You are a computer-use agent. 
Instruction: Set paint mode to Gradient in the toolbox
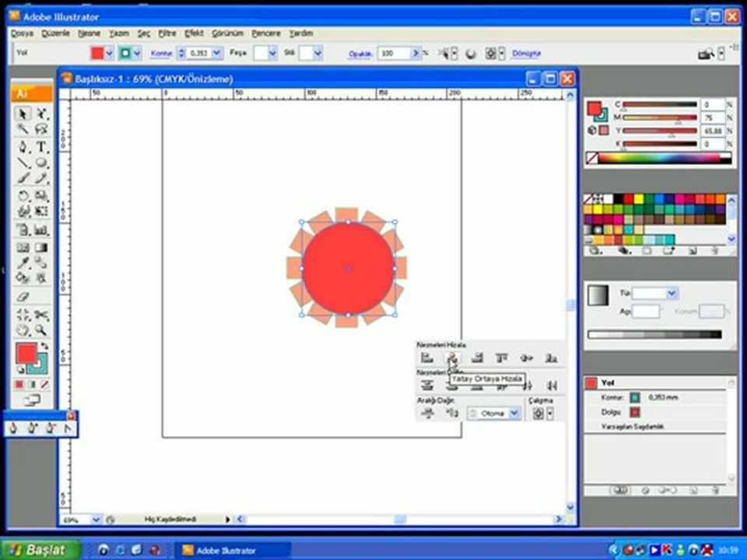tap(31, 384)
